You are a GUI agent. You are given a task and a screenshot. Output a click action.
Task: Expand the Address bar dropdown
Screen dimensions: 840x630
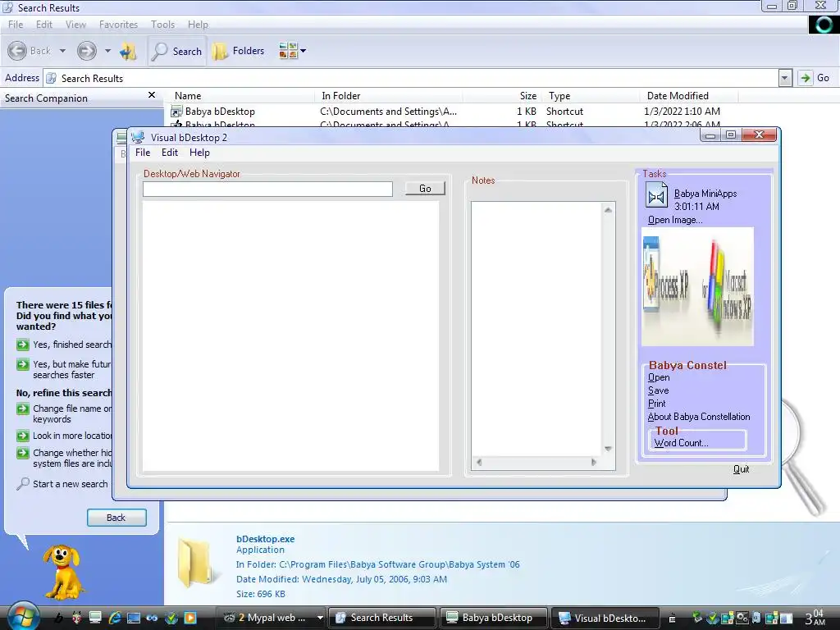click(x=785, y=78)
